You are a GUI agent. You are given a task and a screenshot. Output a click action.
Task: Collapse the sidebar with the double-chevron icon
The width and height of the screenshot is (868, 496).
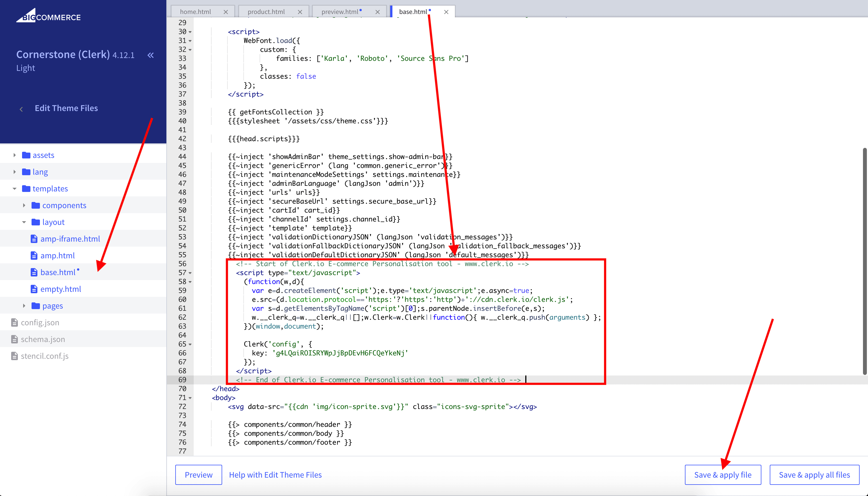(x=150, y=55)
